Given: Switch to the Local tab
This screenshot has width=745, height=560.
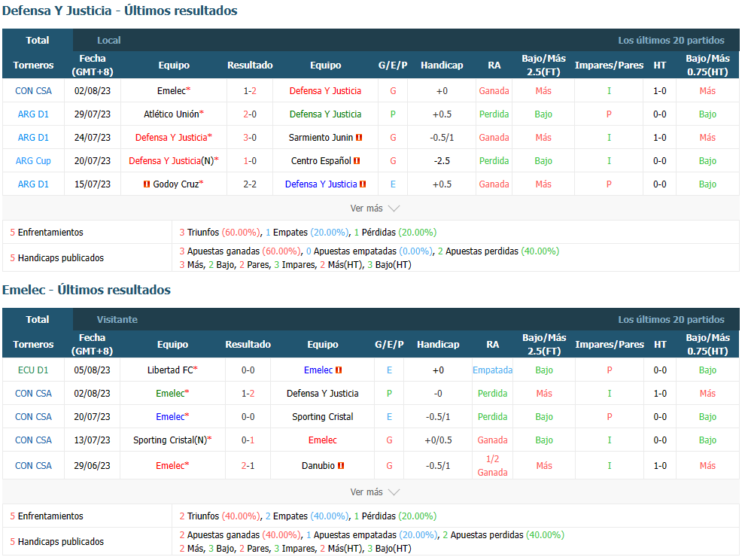Looking at the screenshot, I should coord(109,41).
